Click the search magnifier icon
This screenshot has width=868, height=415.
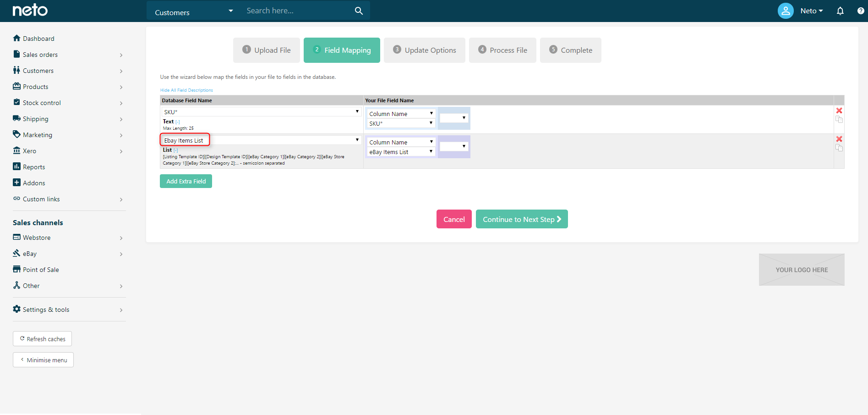[x=359, y=11]
